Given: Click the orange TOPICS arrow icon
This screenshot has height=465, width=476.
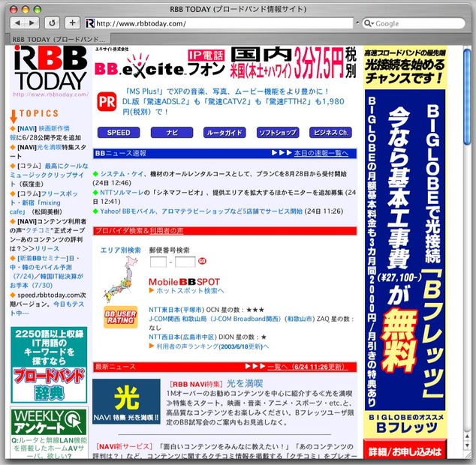Looking at the screenshot, I should pos(14,116).
